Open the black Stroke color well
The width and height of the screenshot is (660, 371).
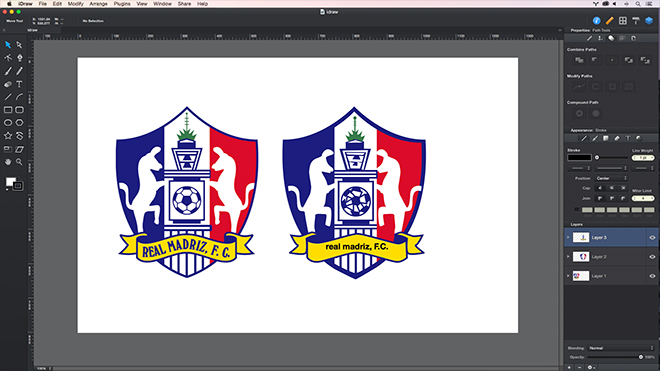point(579,157)
